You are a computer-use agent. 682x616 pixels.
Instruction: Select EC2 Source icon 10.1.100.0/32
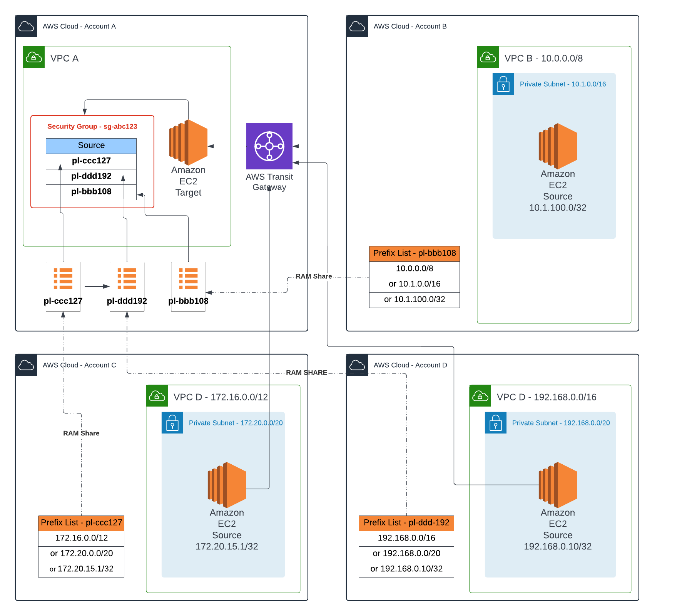[x=558, y=146]
